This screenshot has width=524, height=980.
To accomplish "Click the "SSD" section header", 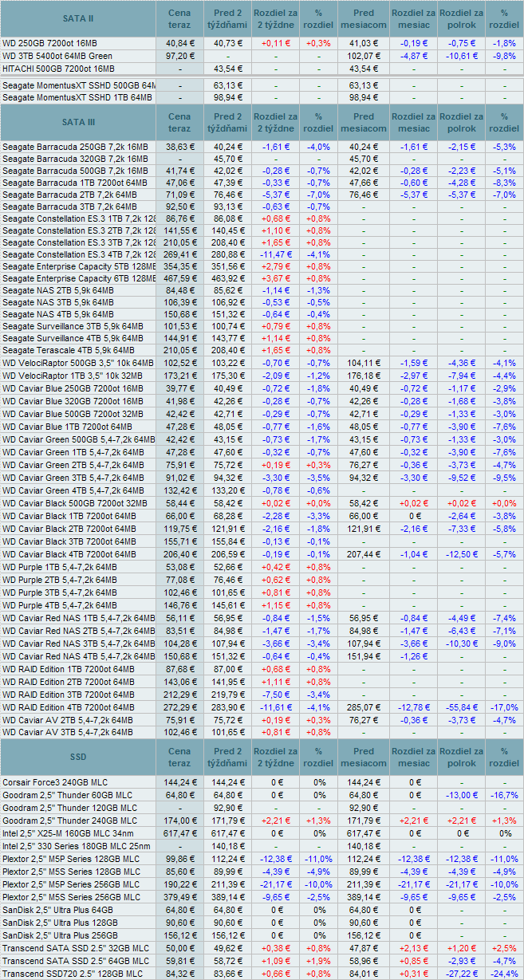I will pos(78,757).
